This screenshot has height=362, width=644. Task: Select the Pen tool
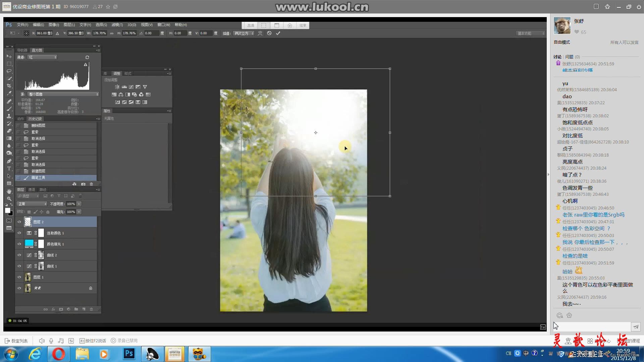9,161
